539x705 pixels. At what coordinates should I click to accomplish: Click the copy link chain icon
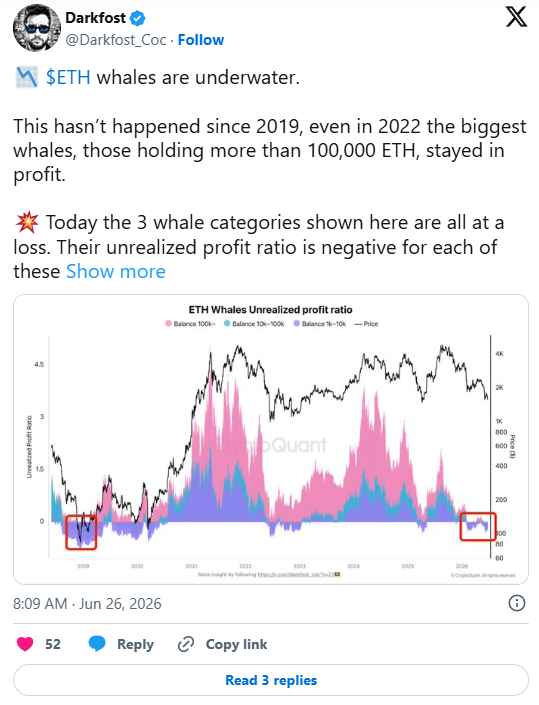pos(186,644)
